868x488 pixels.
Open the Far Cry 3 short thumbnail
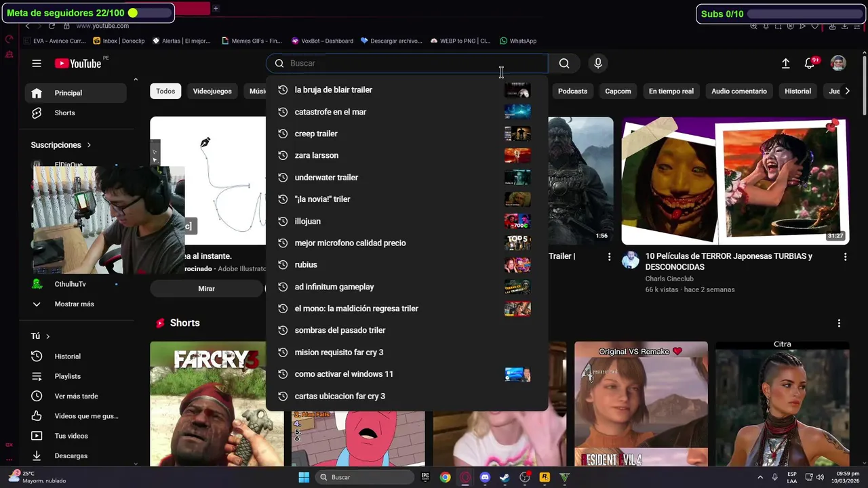coord(217,404)
